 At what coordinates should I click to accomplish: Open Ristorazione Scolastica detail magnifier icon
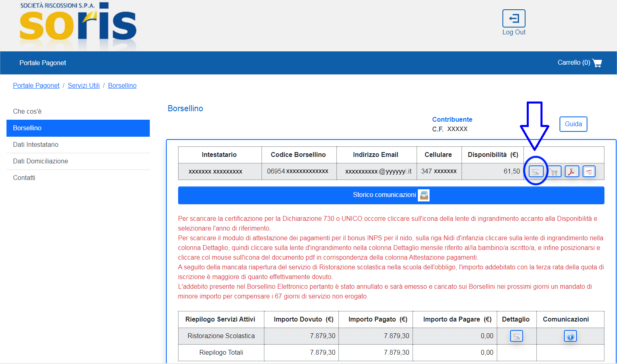(x=517, y=336)
